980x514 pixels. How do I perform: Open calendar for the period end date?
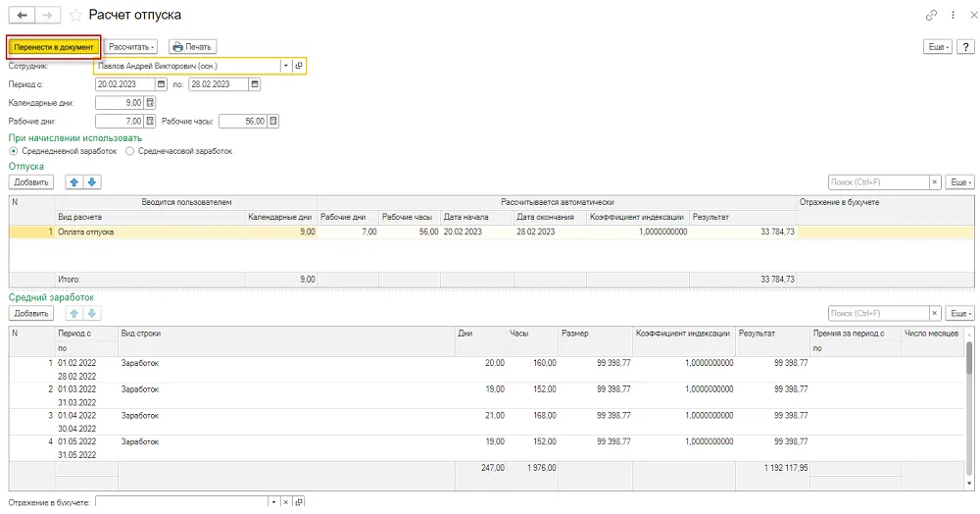pos(255,84)
